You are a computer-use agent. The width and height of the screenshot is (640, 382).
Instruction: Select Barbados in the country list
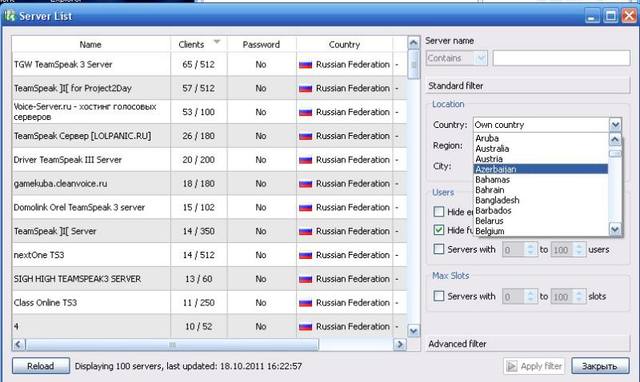pyautogui.click(x=540, y=211)
